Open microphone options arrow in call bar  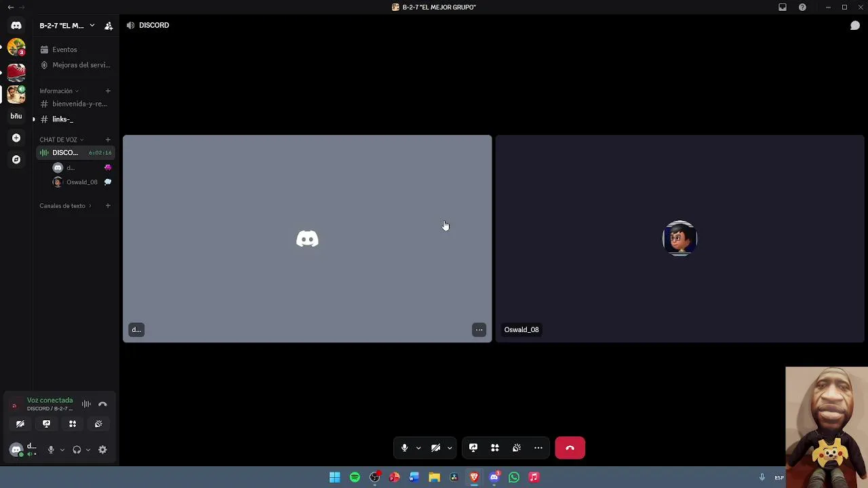(418, 448)
